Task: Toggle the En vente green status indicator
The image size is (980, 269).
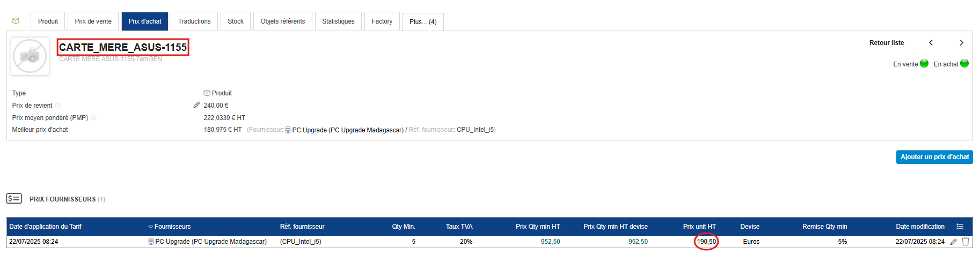Action: [x=924, y=63]
